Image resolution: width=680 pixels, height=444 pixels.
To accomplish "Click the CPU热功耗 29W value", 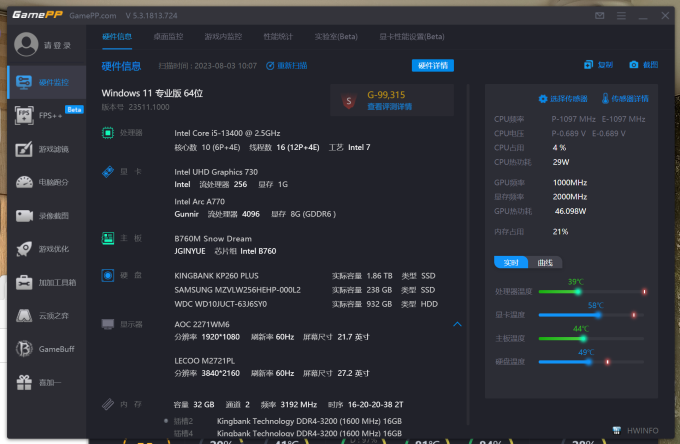I will 561,162.
